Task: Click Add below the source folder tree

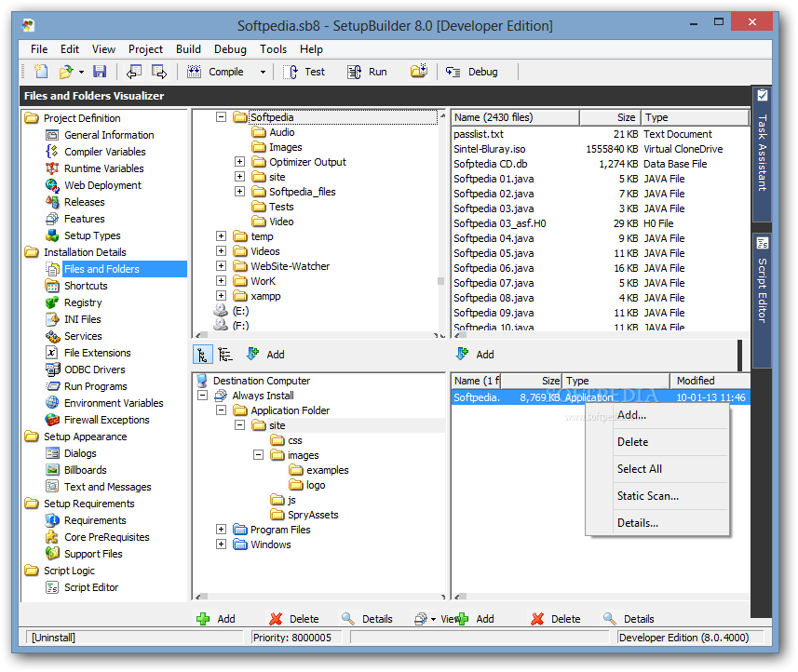Action: click(265, 354)
